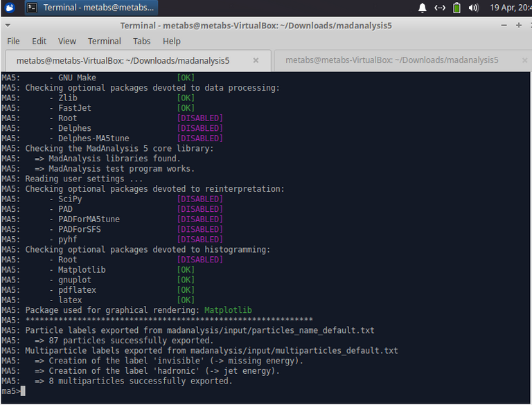Click the OK status next to latex

click(x=186, y=300)
